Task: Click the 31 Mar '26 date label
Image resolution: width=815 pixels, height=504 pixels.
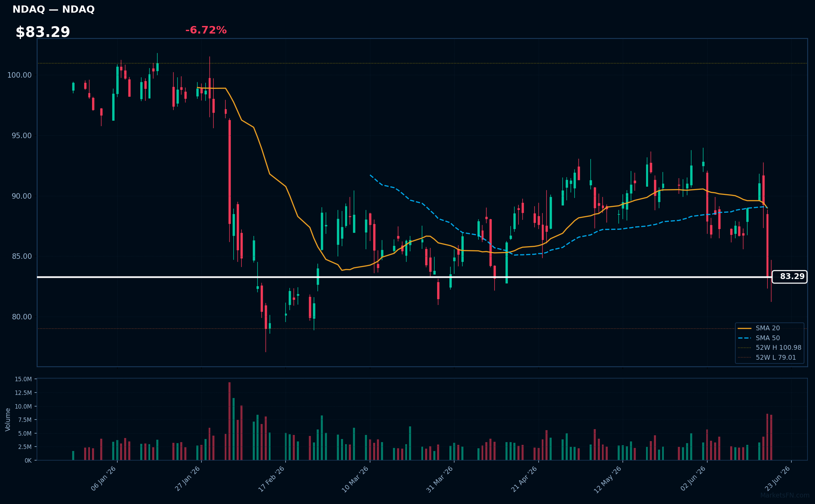Action: [x=439, y=479]
